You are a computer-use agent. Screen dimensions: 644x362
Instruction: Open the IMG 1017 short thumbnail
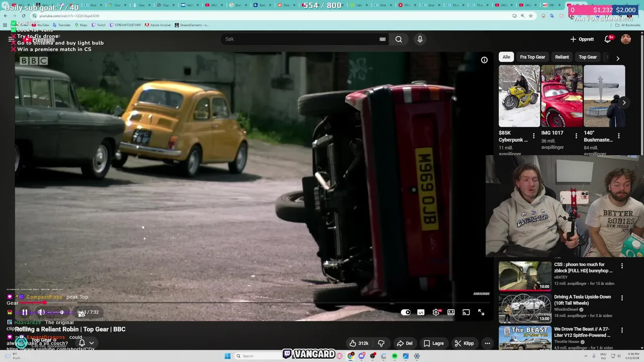click(561, 96)
